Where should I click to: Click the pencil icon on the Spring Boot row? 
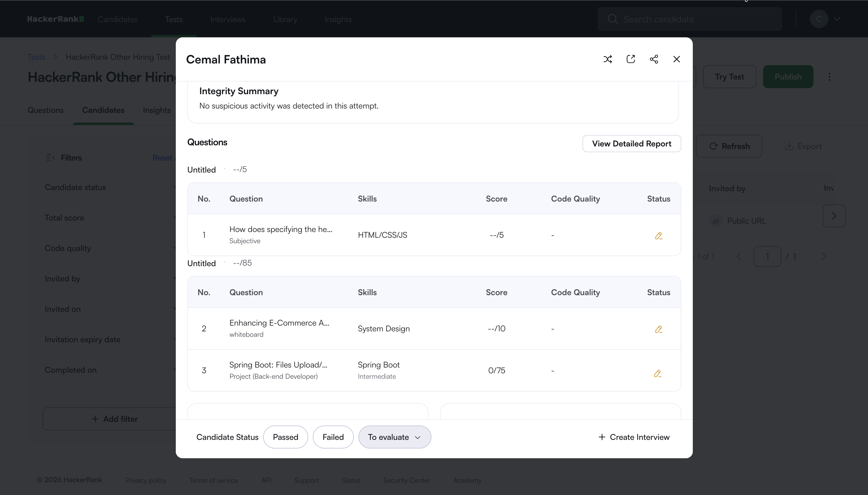[657, 374]
